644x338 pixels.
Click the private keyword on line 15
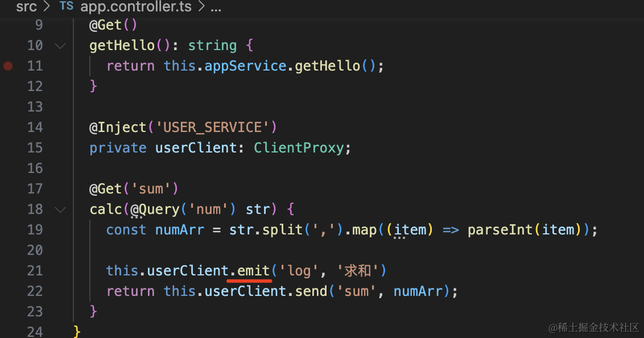click(x=118, y=148)
